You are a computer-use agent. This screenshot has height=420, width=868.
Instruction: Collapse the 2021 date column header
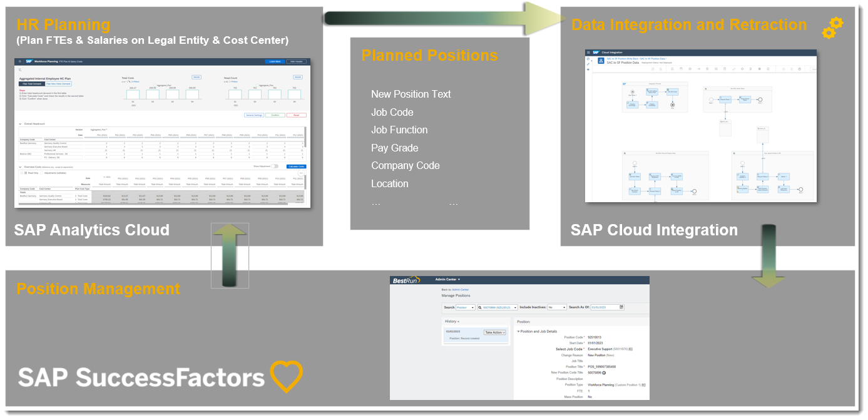click(x=105, y=177)
